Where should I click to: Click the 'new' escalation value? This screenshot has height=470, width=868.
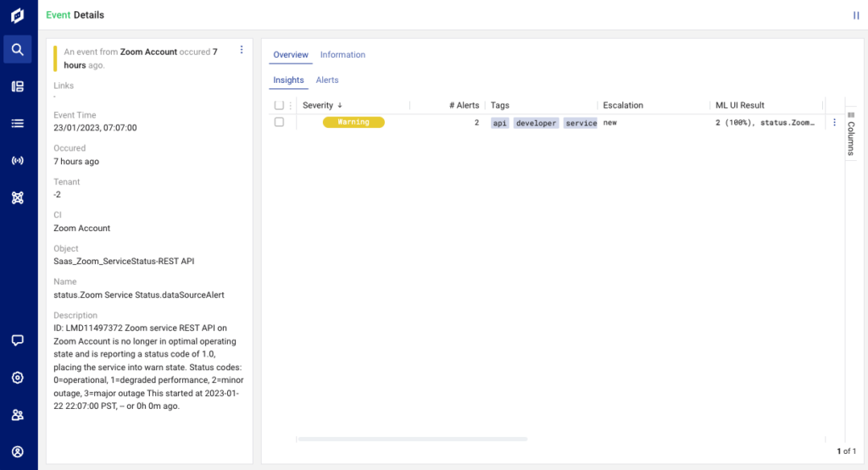610,123
